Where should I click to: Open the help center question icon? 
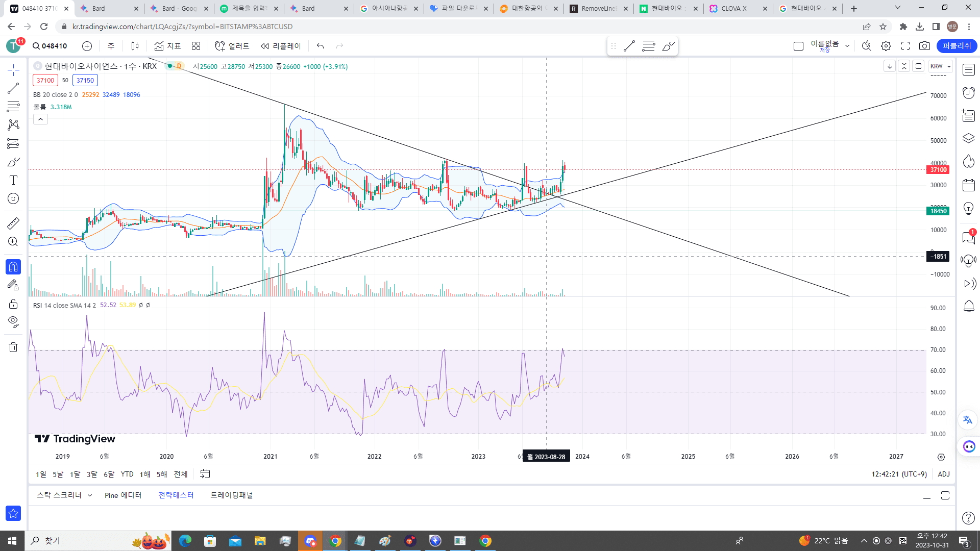(x=968, y=518)
